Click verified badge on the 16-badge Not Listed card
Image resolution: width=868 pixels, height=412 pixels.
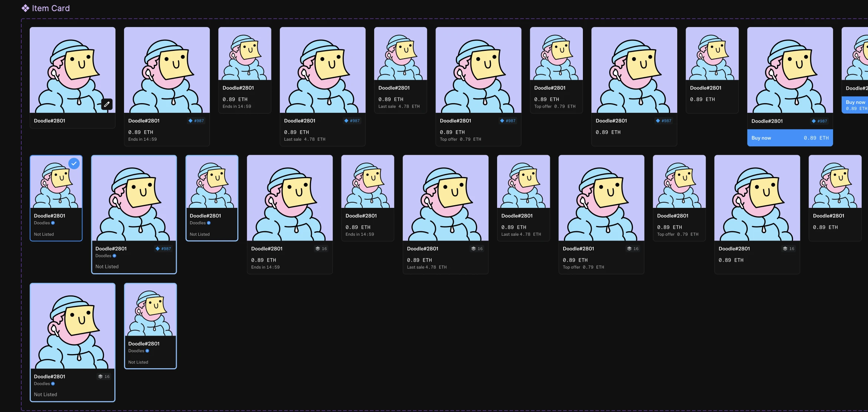pyautogui.click(x=53, y=384)
